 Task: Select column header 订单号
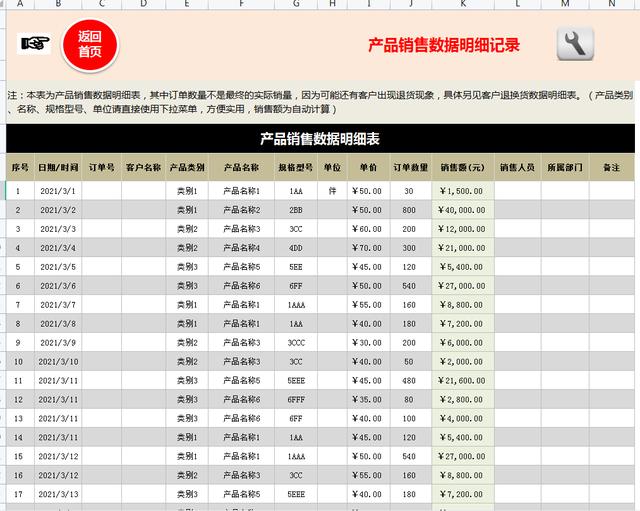tap(102, 167)
